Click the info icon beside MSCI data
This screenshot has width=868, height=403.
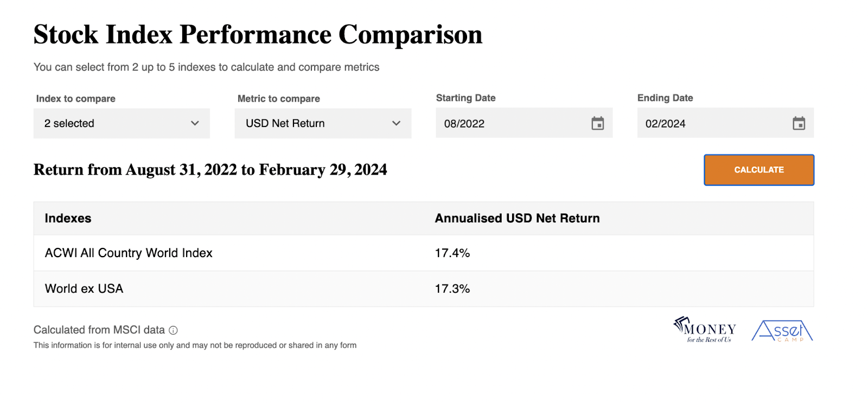(173, 330)
